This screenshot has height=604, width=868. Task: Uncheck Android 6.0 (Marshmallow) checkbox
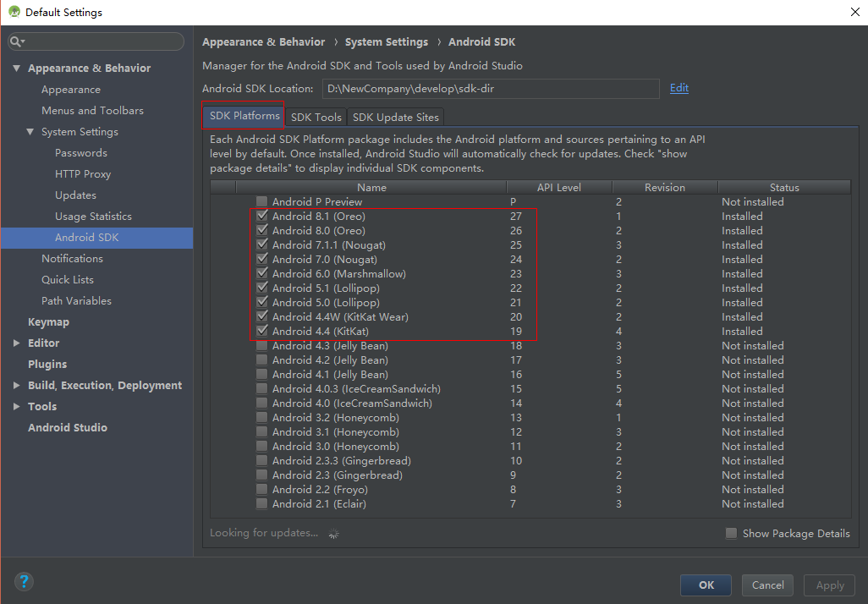262,273
